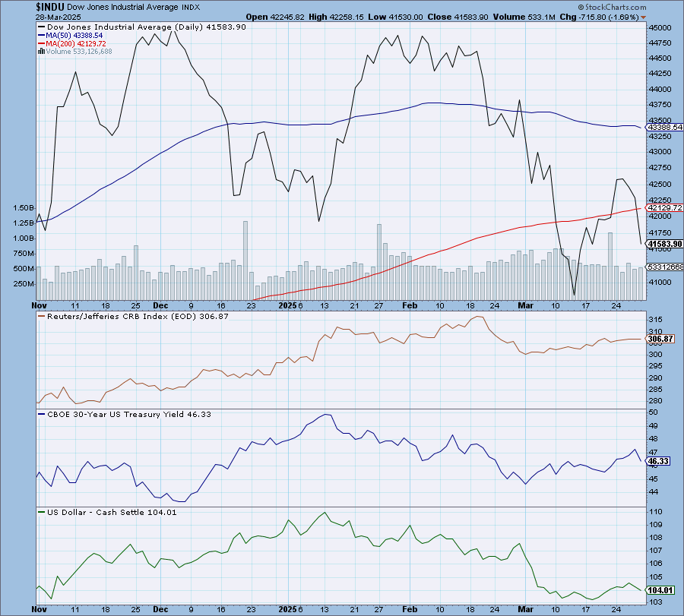This screenshot has width=684, height=616.
Task: Click the High 42258.15 value
Action: click(x=336, y=17)
